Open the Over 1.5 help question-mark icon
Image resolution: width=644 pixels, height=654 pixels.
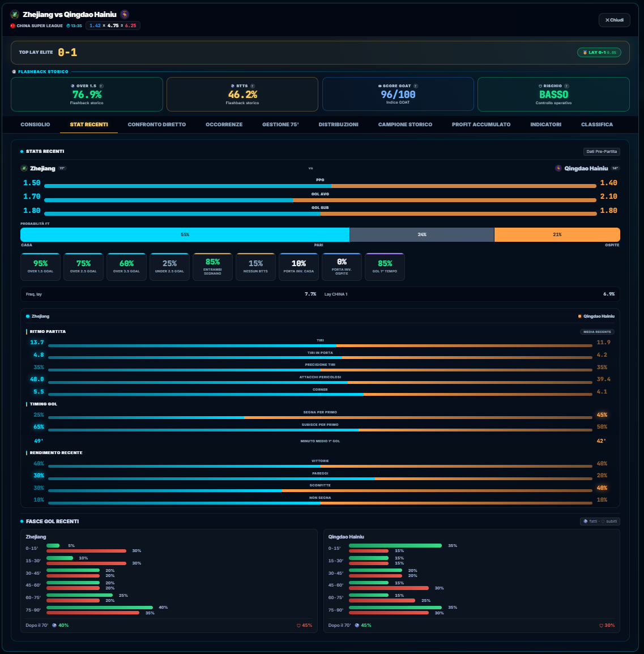click(101, 86)
